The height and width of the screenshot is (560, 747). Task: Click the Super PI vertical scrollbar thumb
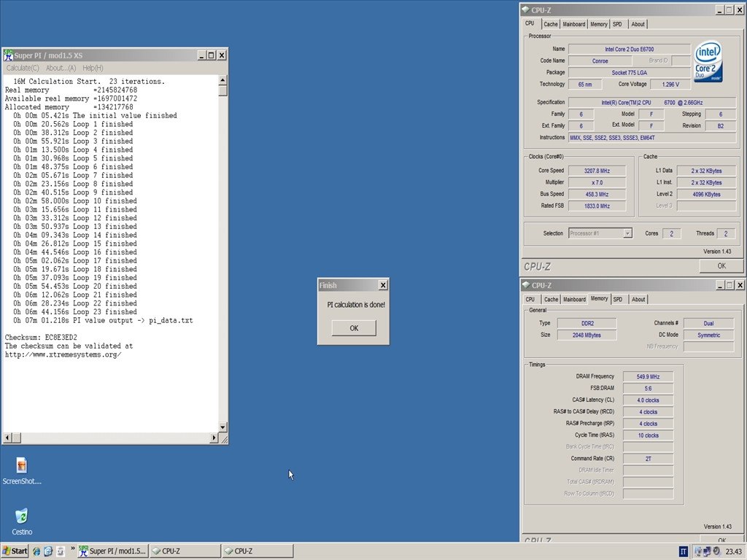click(222, 90)
